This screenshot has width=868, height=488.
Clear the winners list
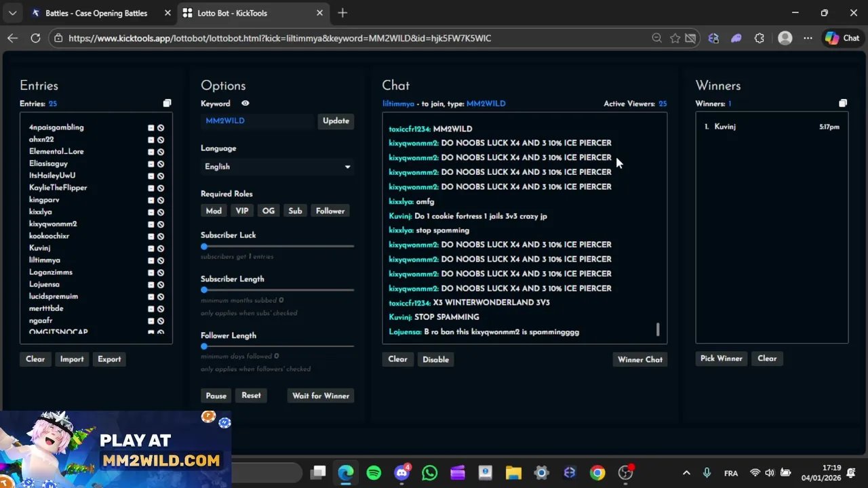pos(767,359)
